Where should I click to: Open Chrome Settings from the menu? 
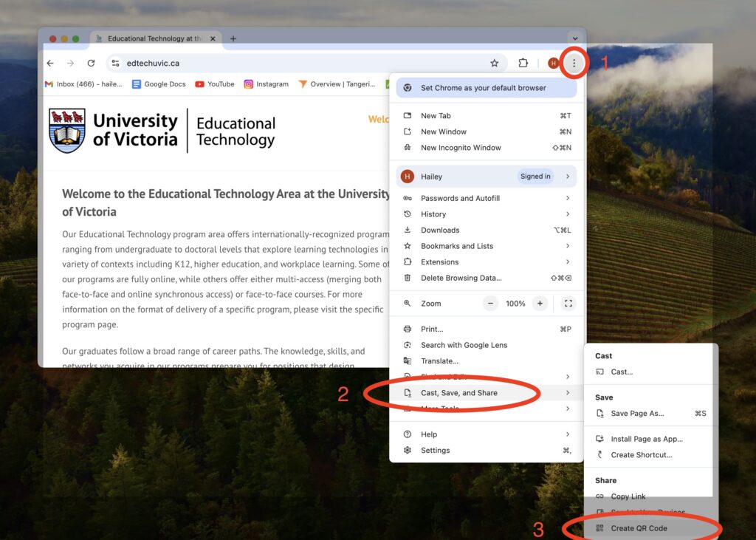pos(486,450)
